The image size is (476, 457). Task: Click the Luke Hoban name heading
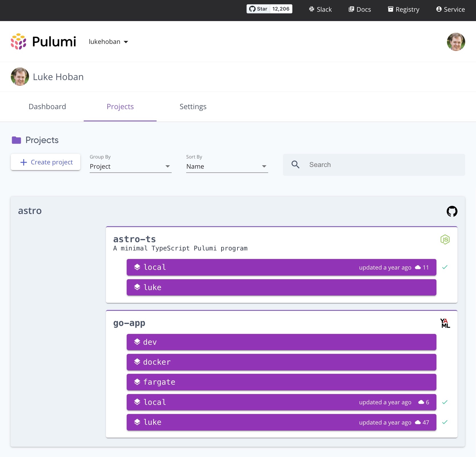(58, 77)
